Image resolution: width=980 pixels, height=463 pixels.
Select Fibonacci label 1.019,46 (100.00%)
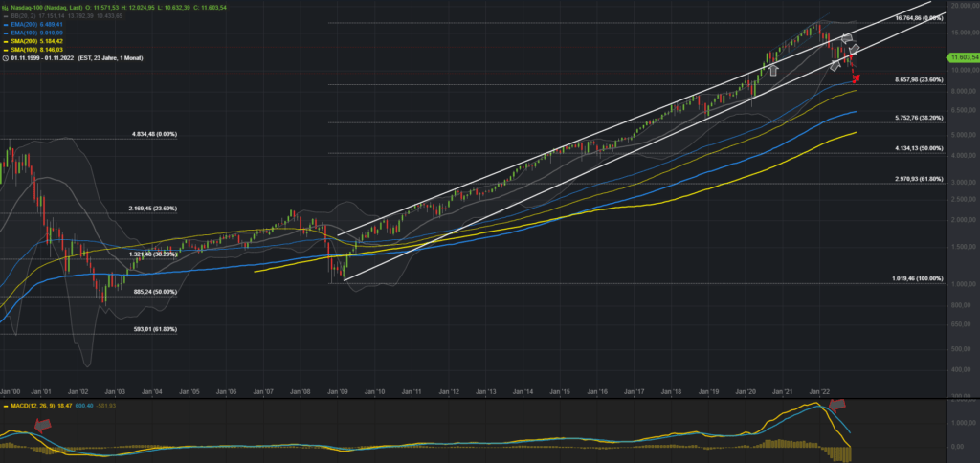(917, 278)
